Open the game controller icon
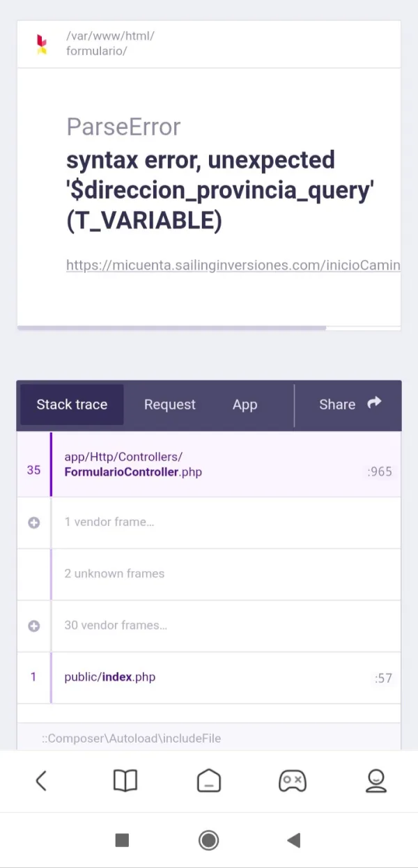 click(293, 781)
